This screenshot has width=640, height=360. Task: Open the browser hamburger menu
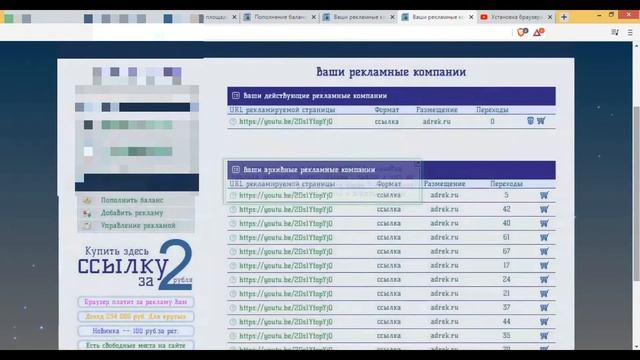[x=630, y=32]
